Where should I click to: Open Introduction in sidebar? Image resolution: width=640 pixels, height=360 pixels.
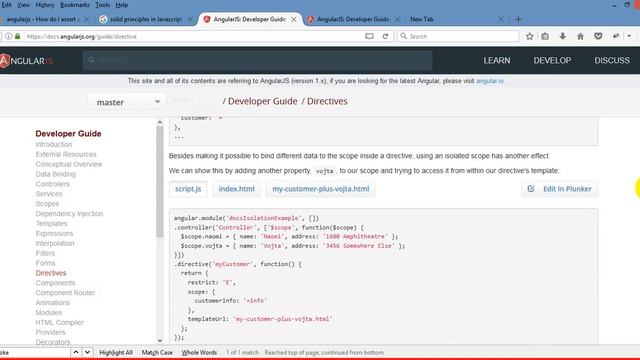tap(54, 144)
